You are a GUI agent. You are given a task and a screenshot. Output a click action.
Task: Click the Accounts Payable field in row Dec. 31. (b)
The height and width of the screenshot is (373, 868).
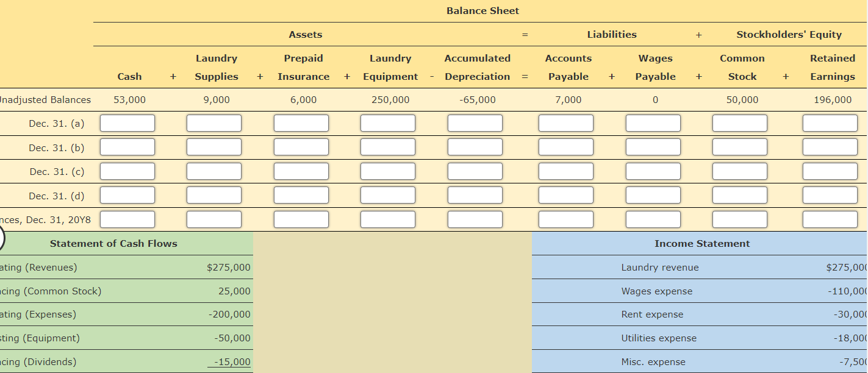coord(565,146)
